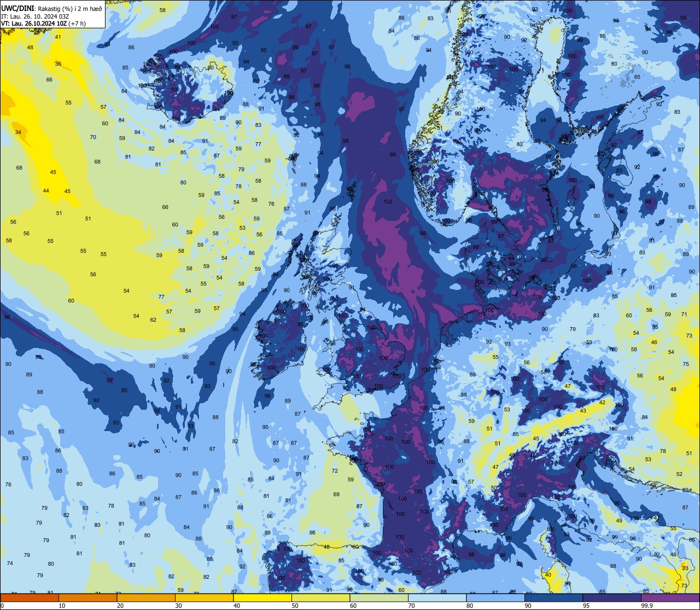Click the humidity value 62 on the map
Image resolution: width=700 pixels, height=610 pixels.
pyautogui.click(x=153, y=320)
